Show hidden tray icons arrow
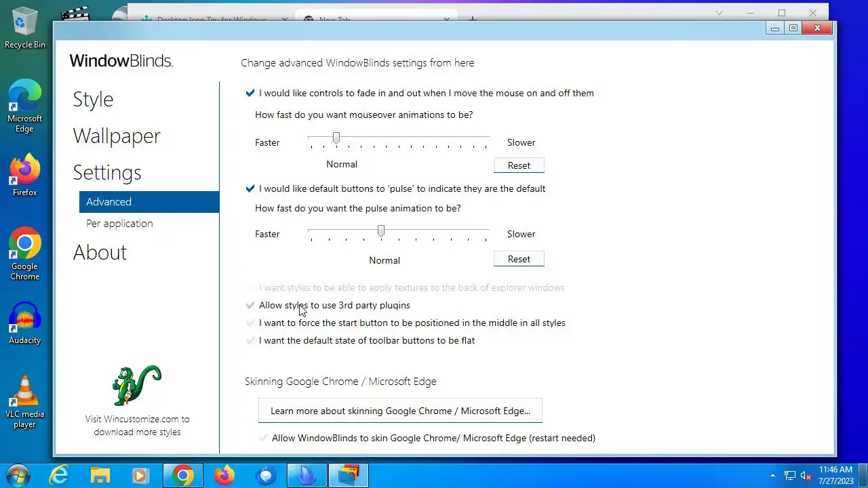Image resolution: width=868 pixels, height=488 pixels. (x=772, y=476)
